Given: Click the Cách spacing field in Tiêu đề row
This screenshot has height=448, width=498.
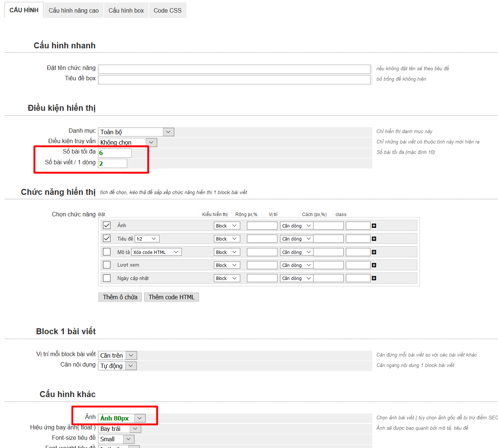Looking at the screenshot, I should pyautogui.click(x=328, y=239).
